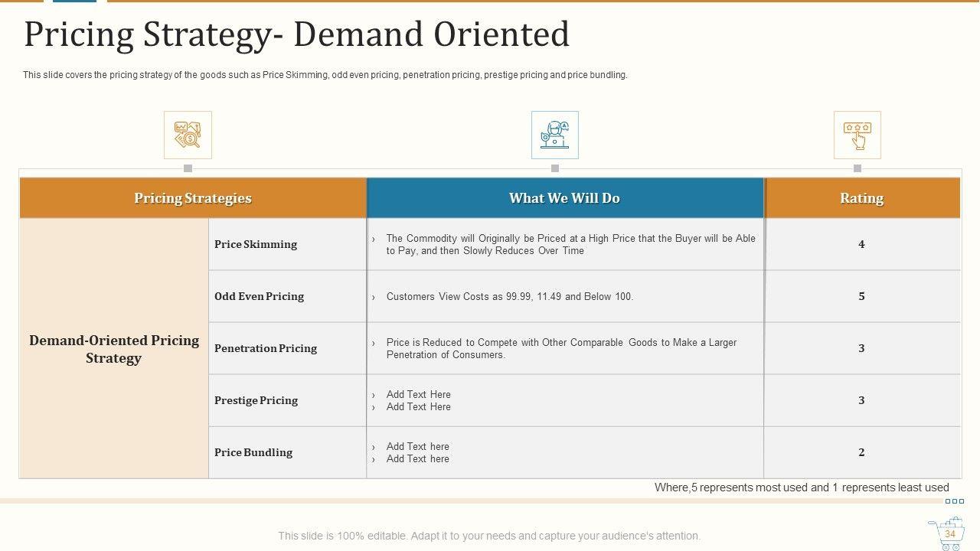Image resolution: width=980 pixels, height=551 pixels.
Task: Click the footnote "Where,5 represents most used"
Action: [802, 487]
